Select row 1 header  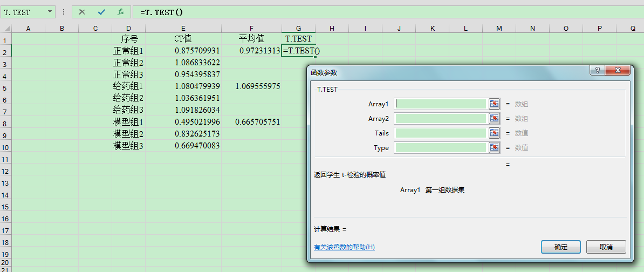[x=5, y=39]
